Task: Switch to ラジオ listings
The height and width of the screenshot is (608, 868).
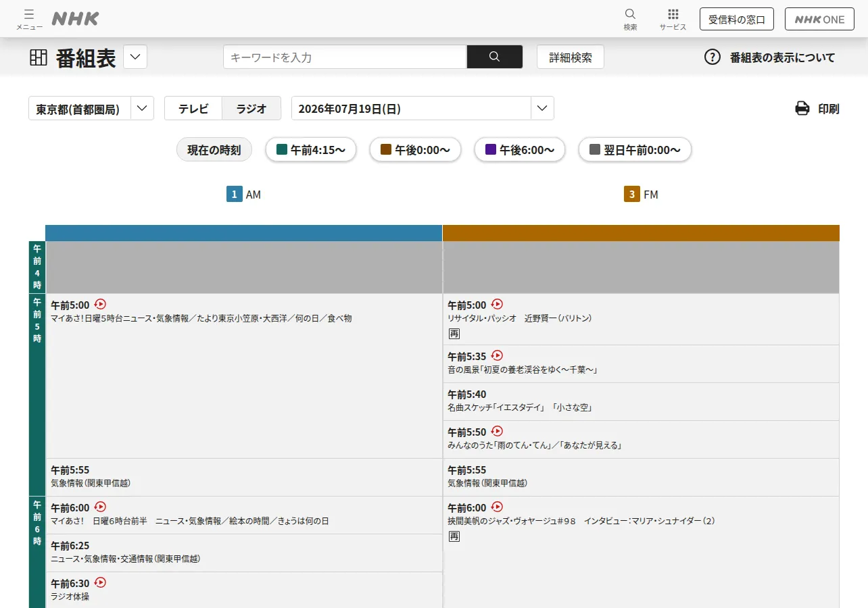Action: [x=251, y=108]
